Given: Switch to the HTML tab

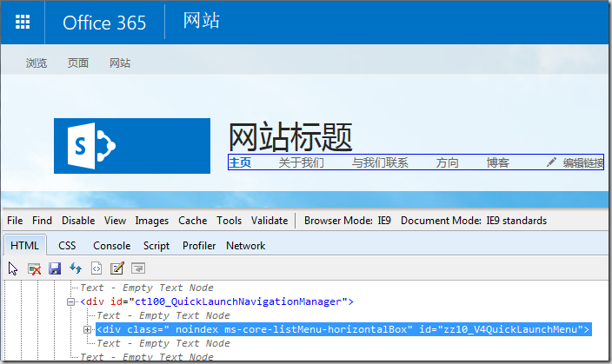Looking at the screenshot, I should [x=24, y=245].
